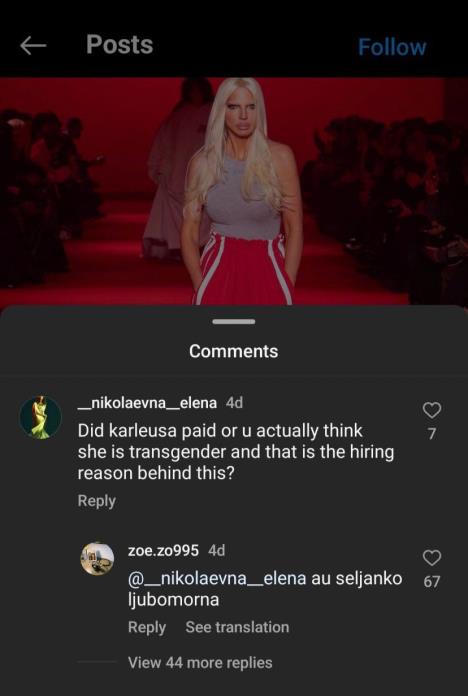This screenshot has height=696, width=468.
Task: Follow this account
Action: pos(392,47)
